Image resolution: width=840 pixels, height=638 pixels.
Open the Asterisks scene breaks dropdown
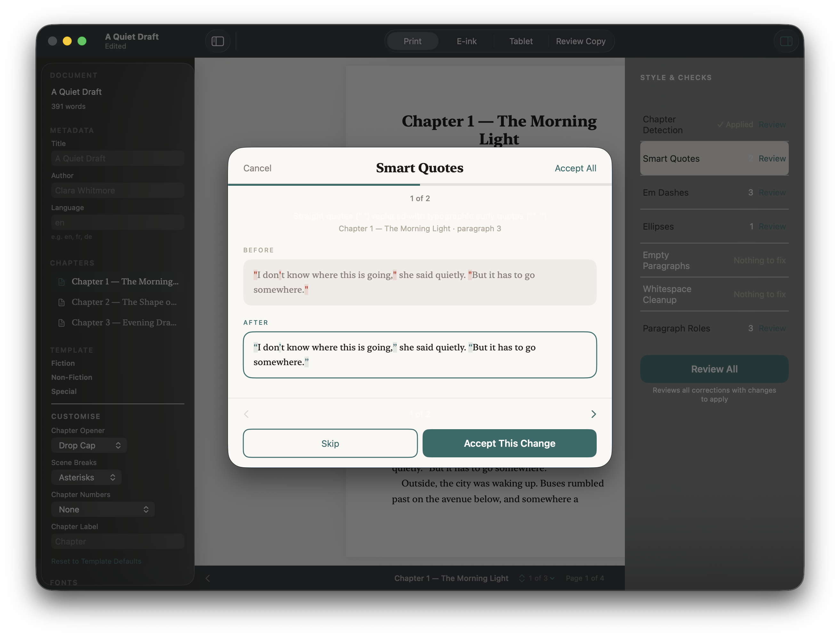(x=86, y=477)
